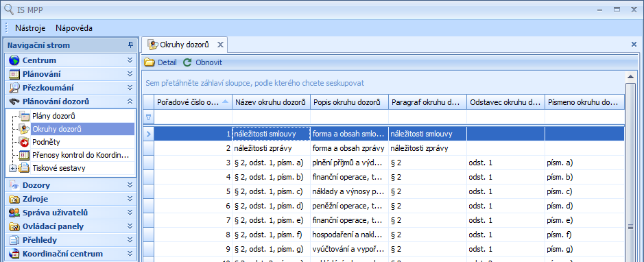Click the Pořadové číslo filter field
The width and height of the screenshot is (644, 262).
(x=193, y=117)
